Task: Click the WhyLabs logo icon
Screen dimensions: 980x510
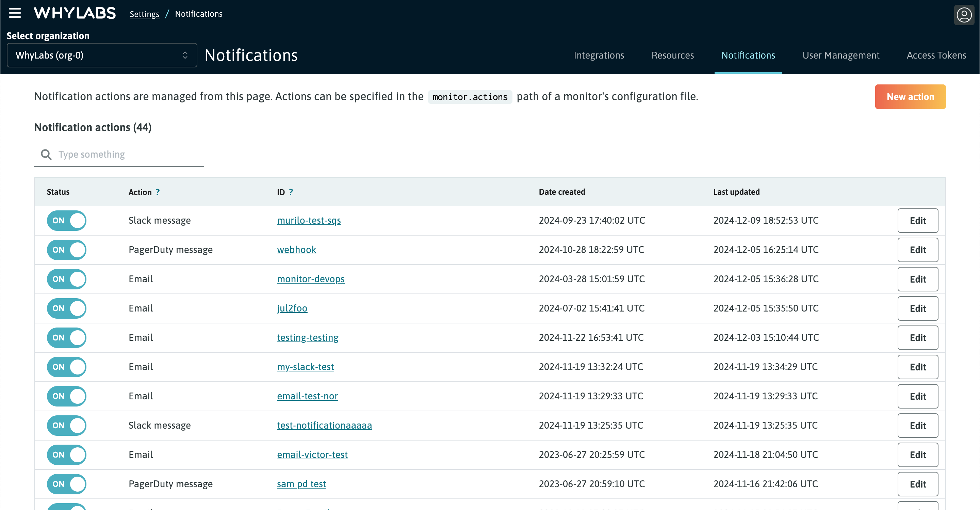Action: 74,14
